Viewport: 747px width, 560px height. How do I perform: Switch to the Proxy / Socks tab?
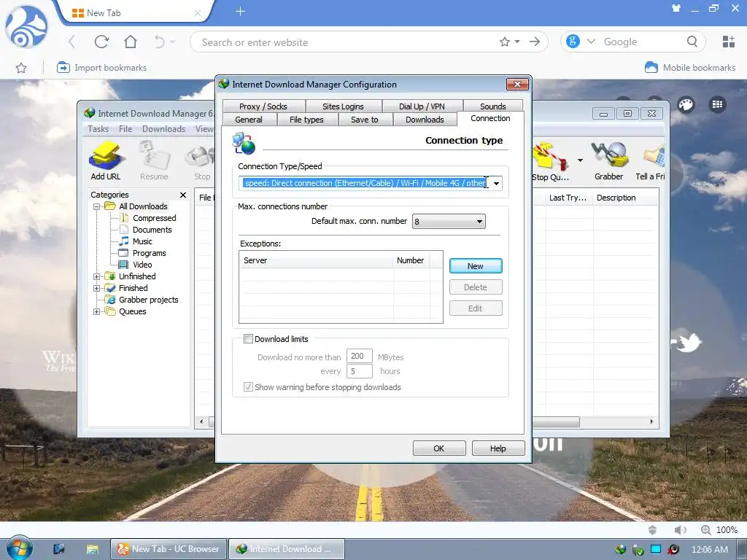pos(263,106)
